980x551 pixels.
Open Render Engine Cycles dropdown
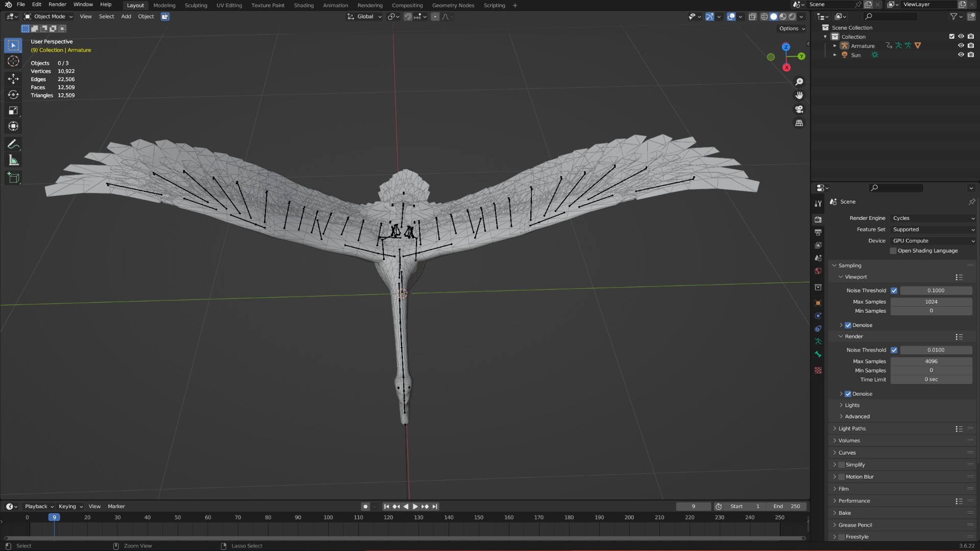coord(933,218)
